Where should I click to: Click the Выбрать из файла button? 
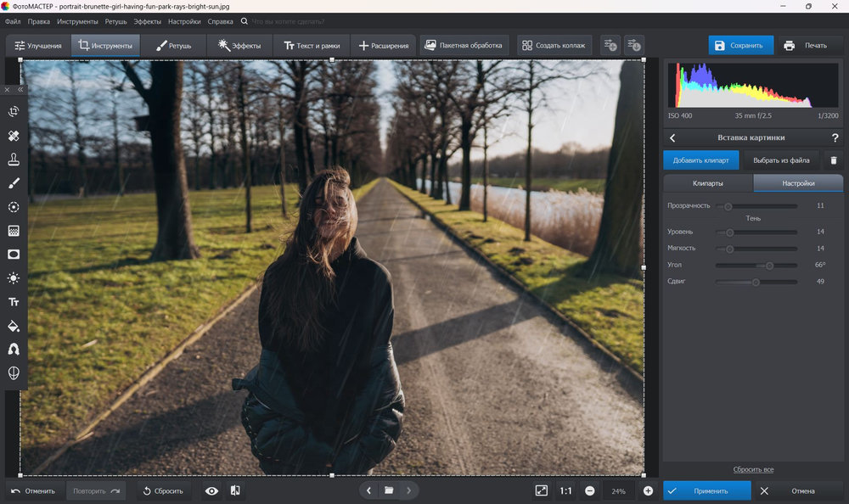[781, 160]
